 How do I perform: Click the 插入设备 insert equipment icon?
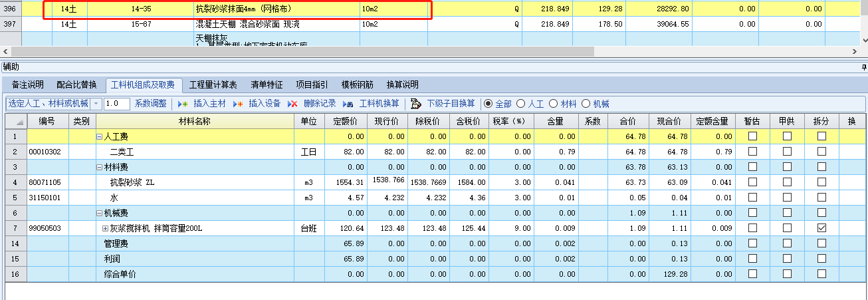(238, 104)
